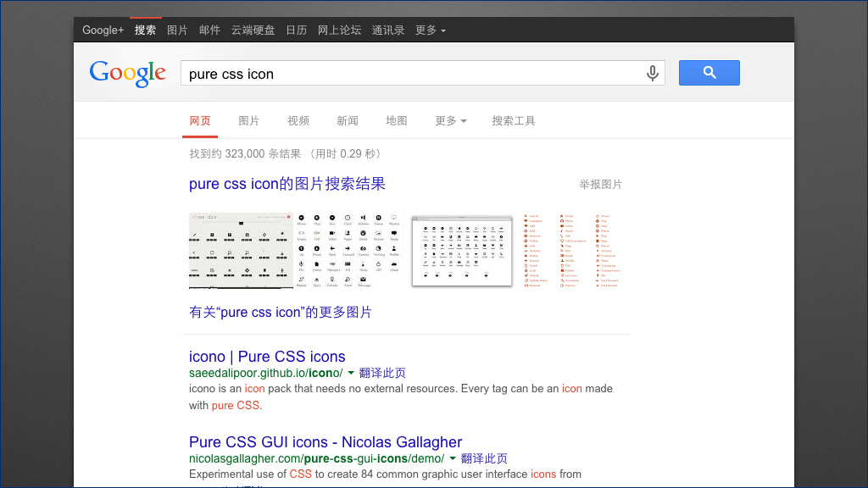Screen dimensions: 868x488
Task: Open 图片 in the top black bar
Action: tap(177, 30)
